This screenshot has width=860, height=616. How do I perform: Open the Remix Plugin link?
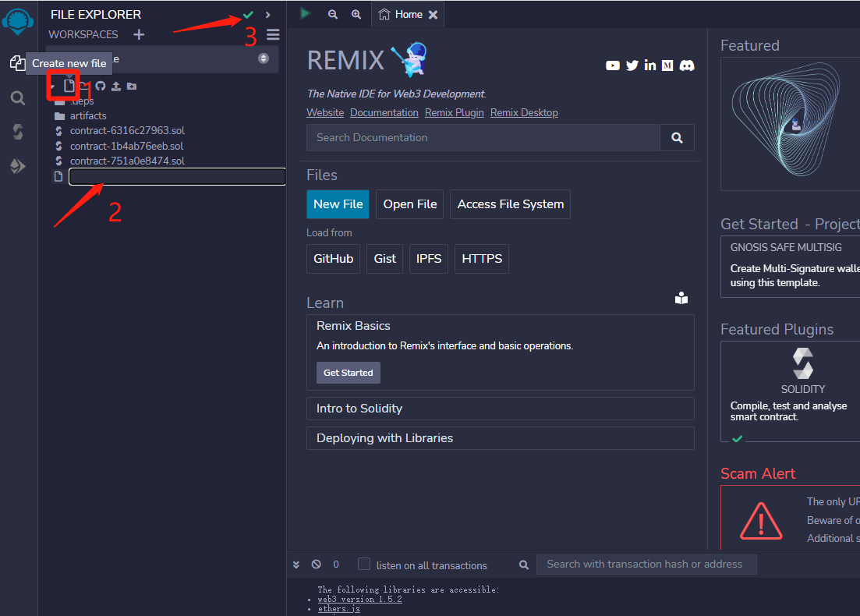pyautogui.click(x=454, y=112)
